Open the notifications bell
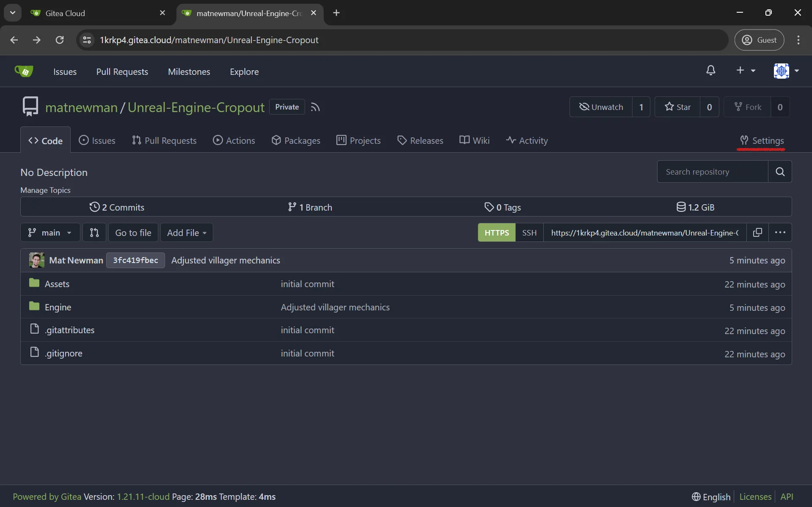The height and width of the screenshot is (507, 812). [x=711, y=71]
